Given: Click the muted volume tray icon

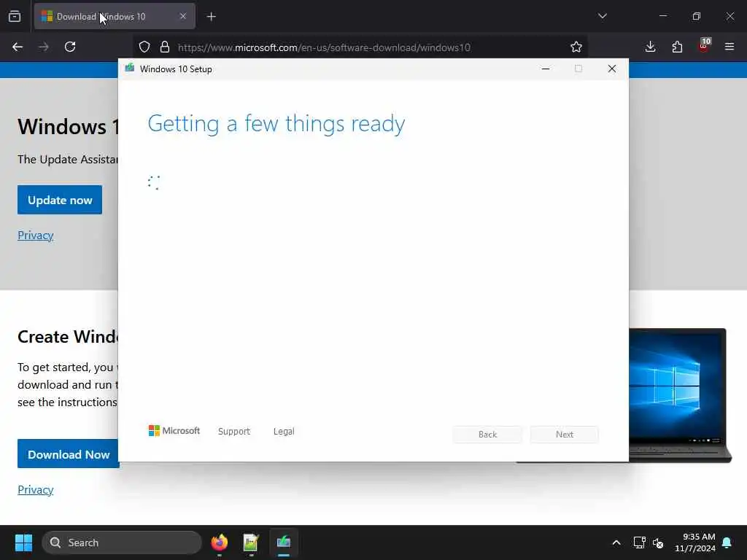Looking at the screenshot, I should coord(658,542).
